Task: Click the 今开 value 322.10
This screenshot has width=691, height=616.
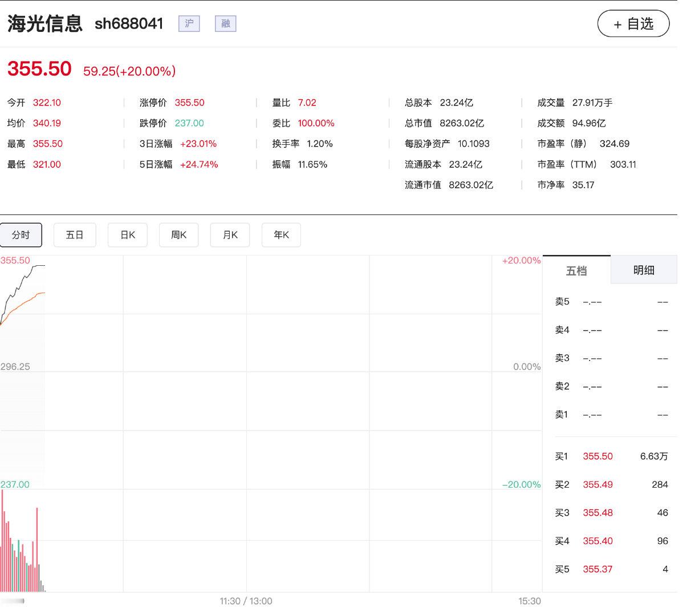Action: click(47, 103)
